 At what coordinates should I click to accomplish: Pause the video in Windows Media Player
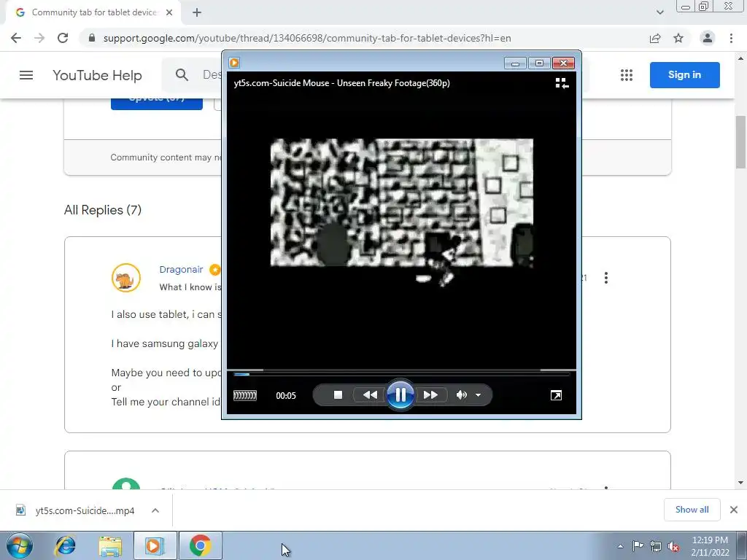(400, 394)
